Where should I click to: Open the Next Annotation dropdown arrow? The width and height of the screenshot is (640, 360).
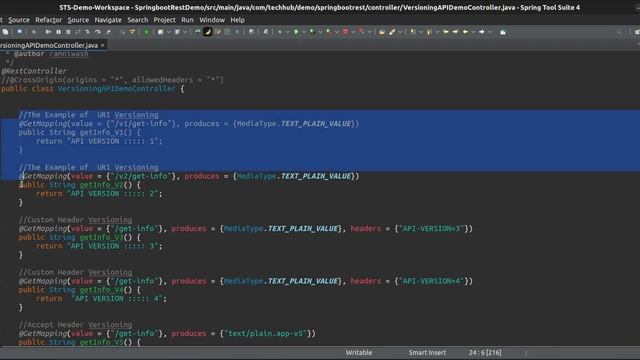pyautogui.click(x=421, y=32)
